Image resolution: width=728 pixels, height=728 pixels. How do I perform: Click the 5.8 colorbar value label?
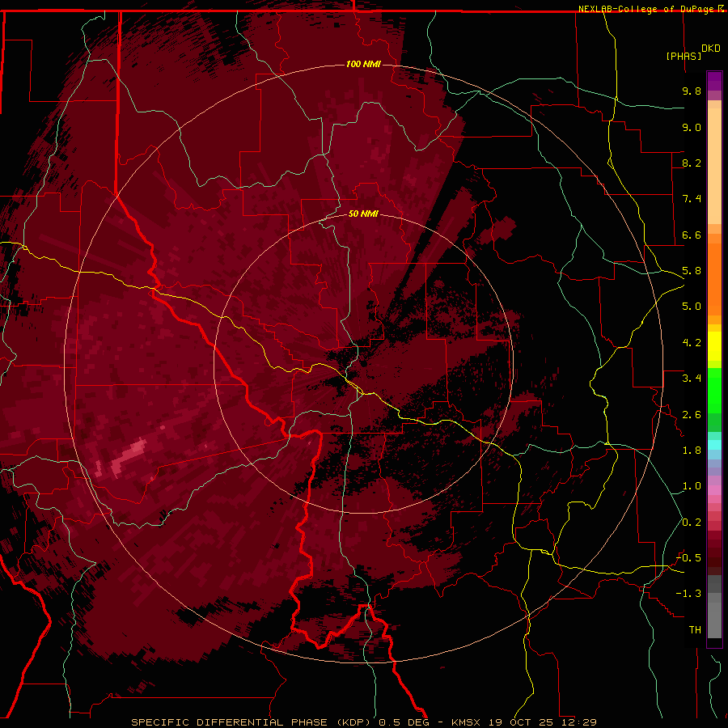(x=692, y=271)
